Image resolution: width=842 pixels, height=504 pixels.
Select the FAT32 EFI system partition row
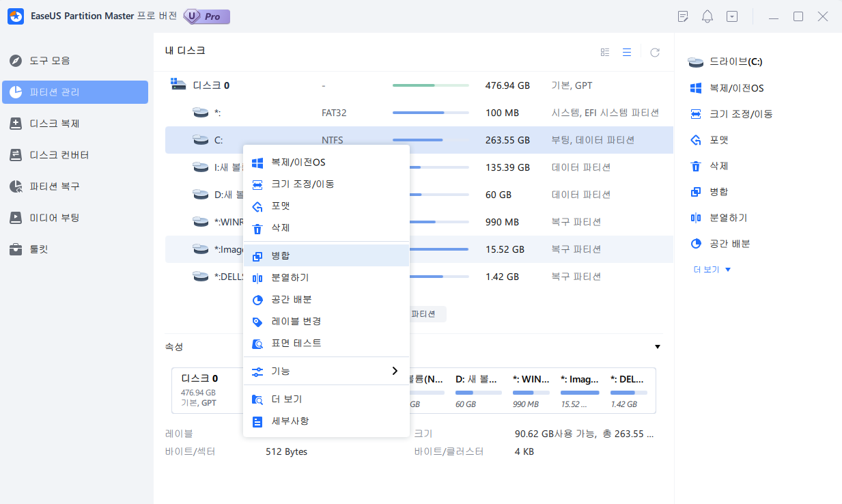419,113
